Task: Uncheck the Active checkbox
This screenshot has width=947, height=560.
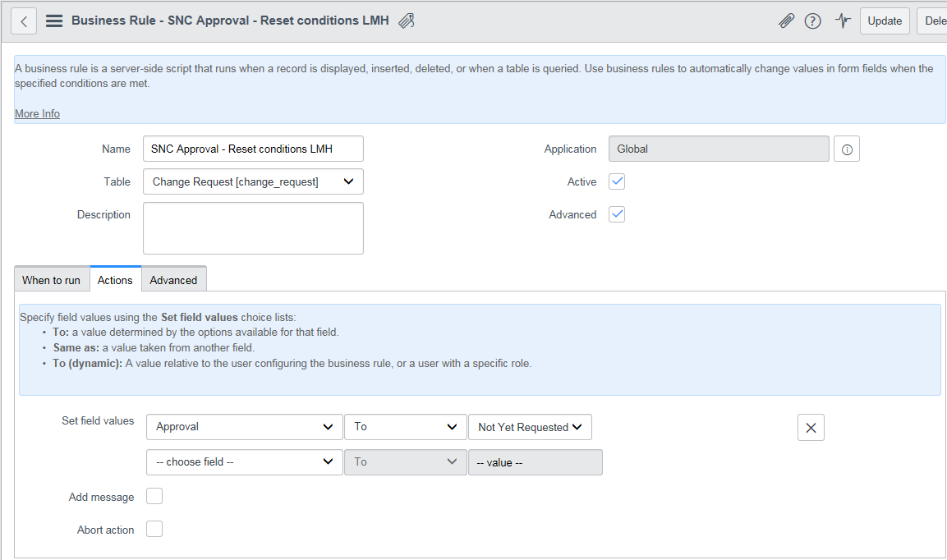Action: coord(617,181)
